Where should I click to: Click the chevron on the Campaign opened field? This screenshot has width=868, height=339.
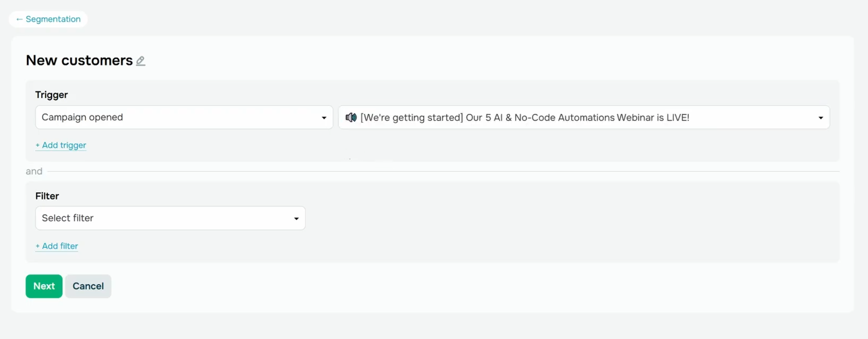(325, 117)
